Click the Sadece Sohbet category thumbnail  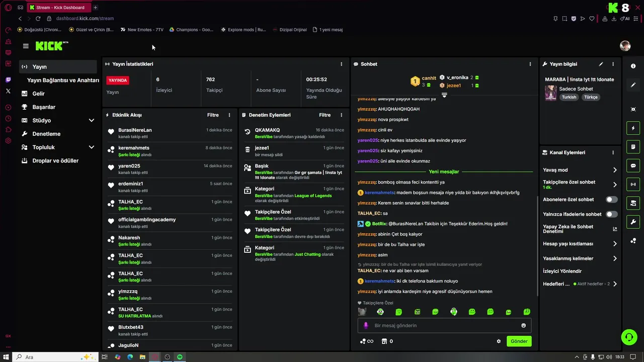tap(550, 93)
